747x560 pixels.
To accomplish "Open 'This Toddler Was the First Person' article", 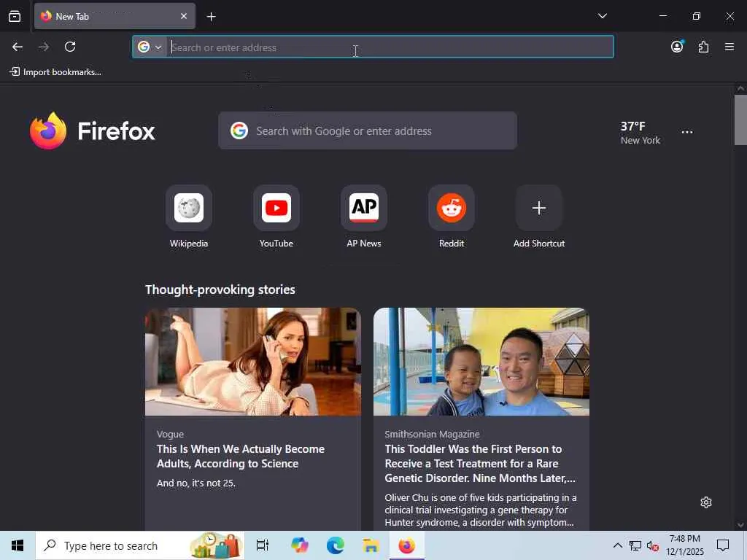I will point(480,463).
